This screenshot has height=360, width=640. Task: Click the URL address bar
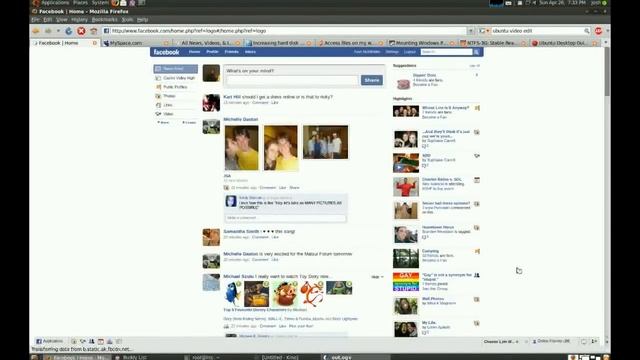click(285, 31)
